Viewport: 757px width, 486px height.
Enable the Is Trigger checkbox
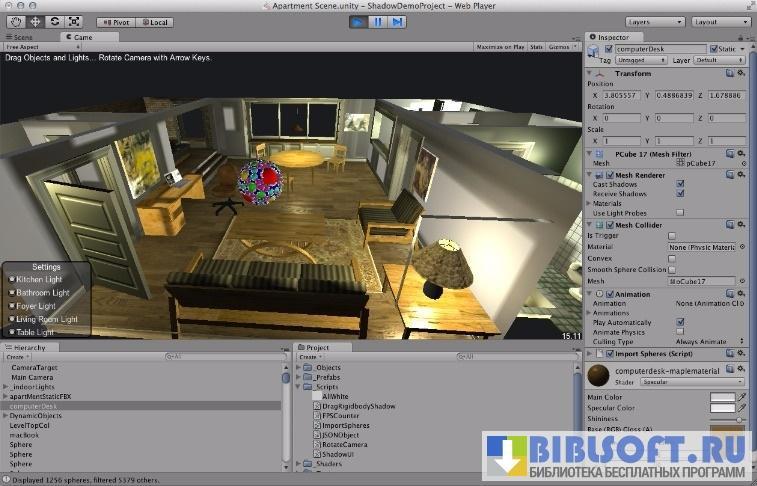[672, 236]
